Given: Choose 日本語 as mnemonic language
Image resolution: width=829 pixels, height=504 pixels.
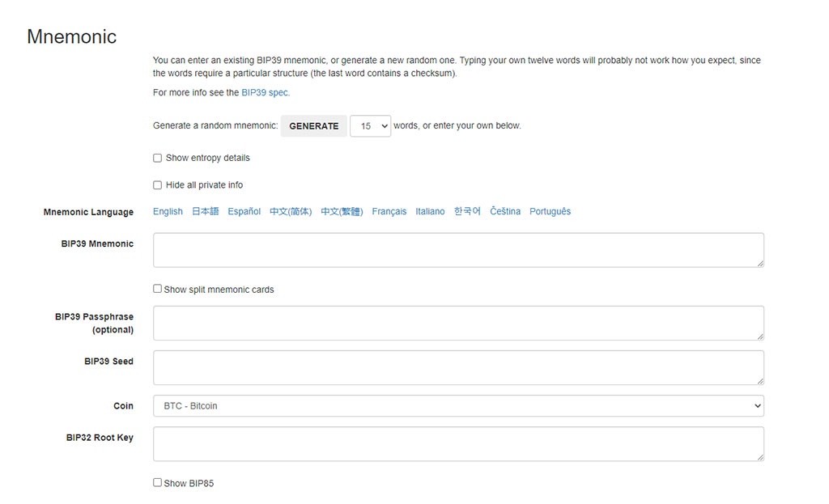Looking at the screenshot, I should [x=205, y=211].
